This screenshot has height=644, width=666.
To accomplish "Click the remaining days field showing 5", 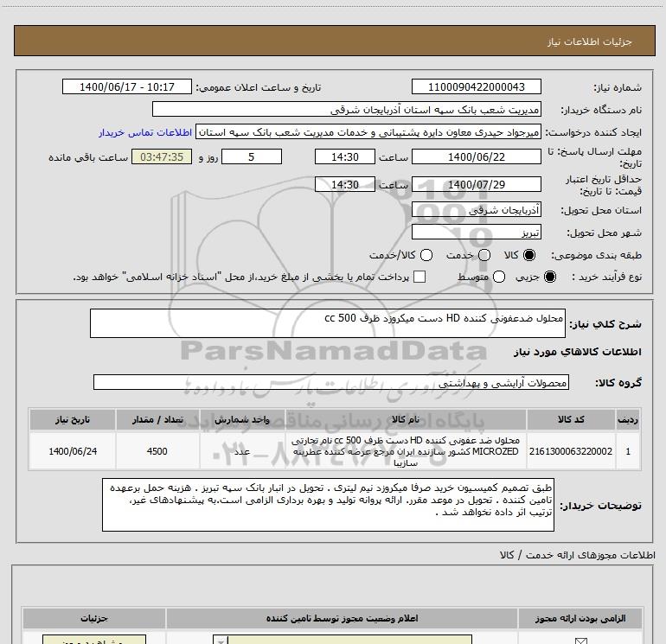I will click(252, 157).
